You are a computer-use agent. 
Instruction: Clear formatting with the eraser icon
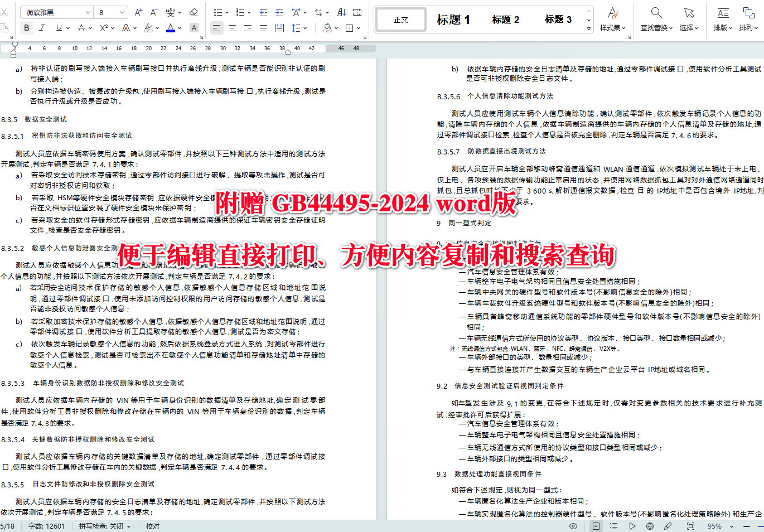pos(194,12)
